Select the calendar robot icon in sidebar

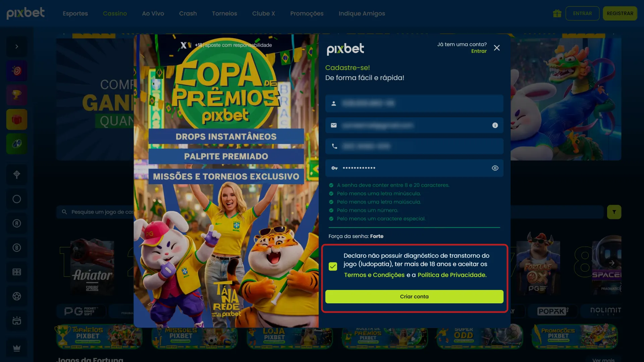(x=17, y=321)
